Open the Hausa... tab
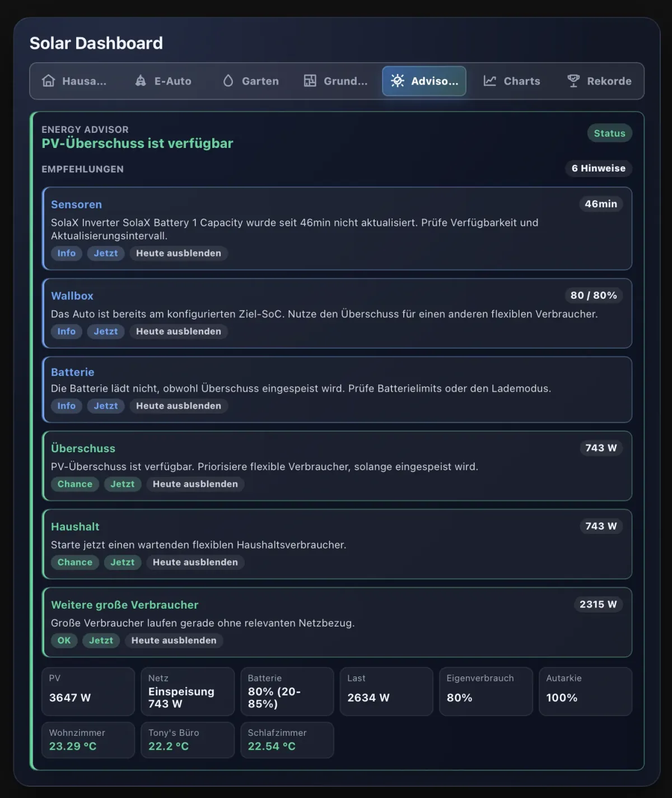 pyautogui.click(x=74, y=81)
